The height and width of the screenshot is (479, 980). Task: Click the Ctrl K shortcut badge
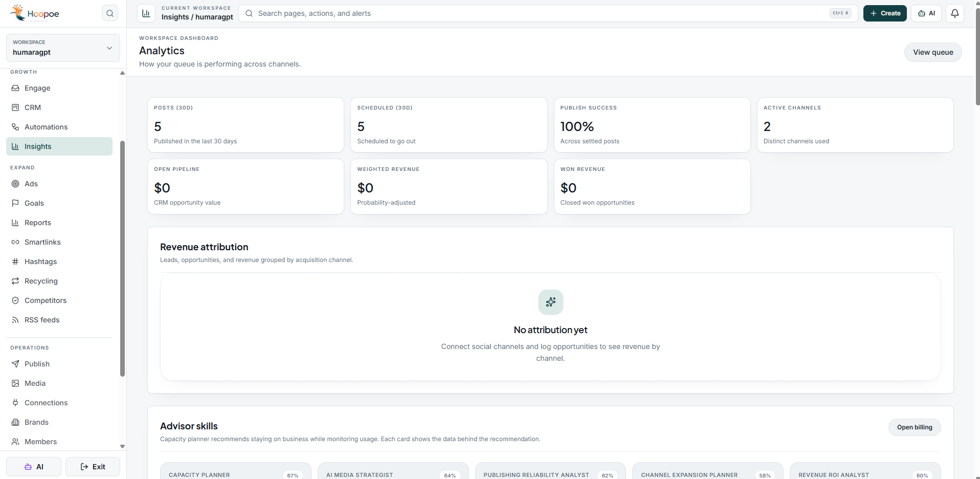point(840,13)
